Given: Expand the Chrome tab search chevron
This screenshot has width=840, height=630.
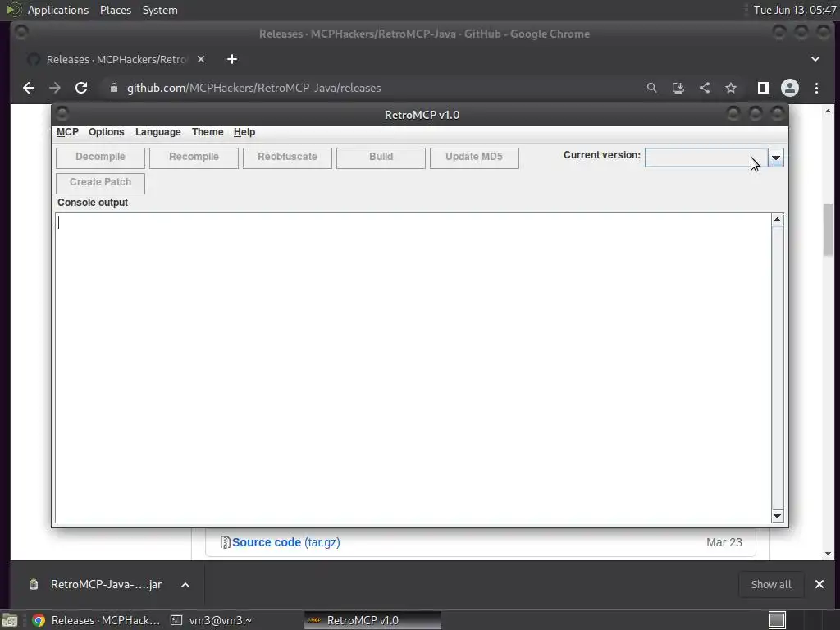Looking at the screenshot, I should pos(815,59).
